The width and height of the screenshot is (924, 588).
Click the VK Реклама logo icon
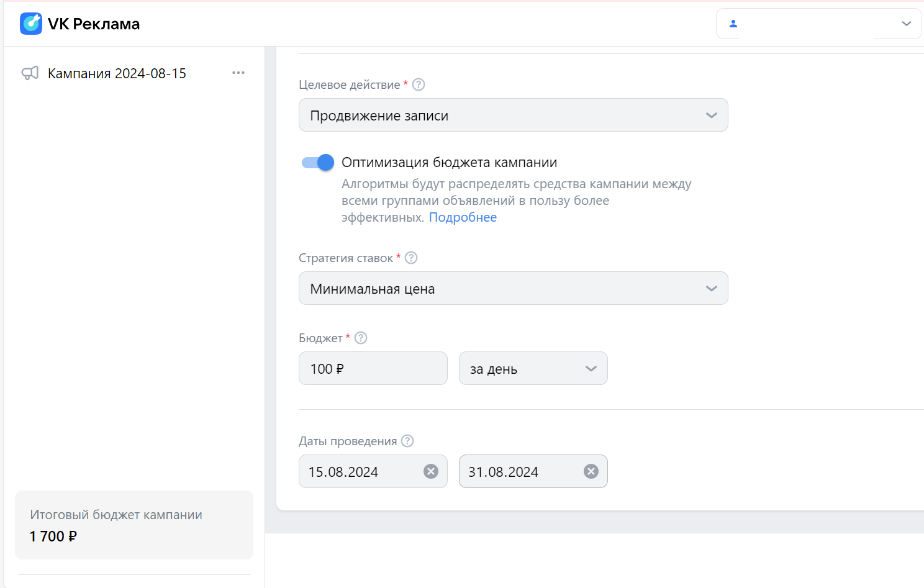tap(31, 24)
